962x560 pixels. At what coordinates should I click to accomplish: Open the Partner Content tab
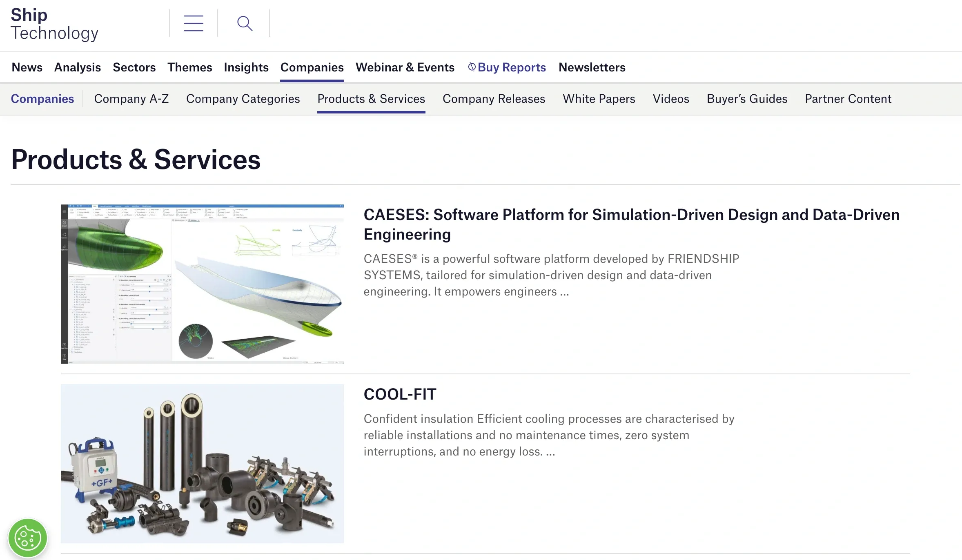pyautogui.click(x=848, y=99)
